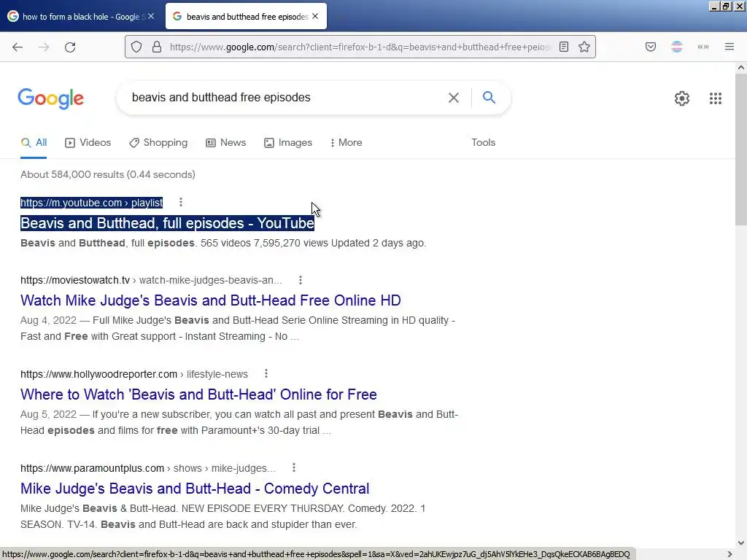Screen dimensions: 747x560
Task: Close the beavis and butthead tab
Action: [315, 16]
